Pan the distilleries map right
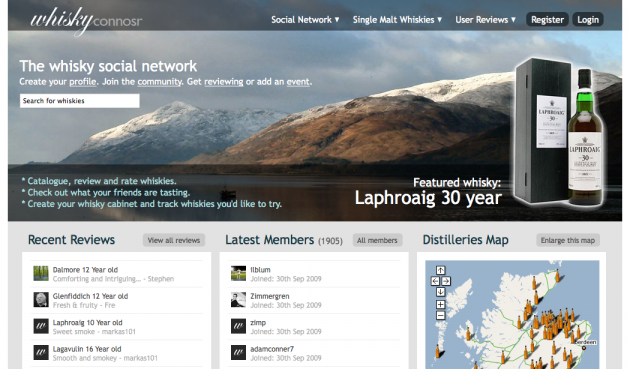Screen dimensions: 630x369 tap(446, 281)
